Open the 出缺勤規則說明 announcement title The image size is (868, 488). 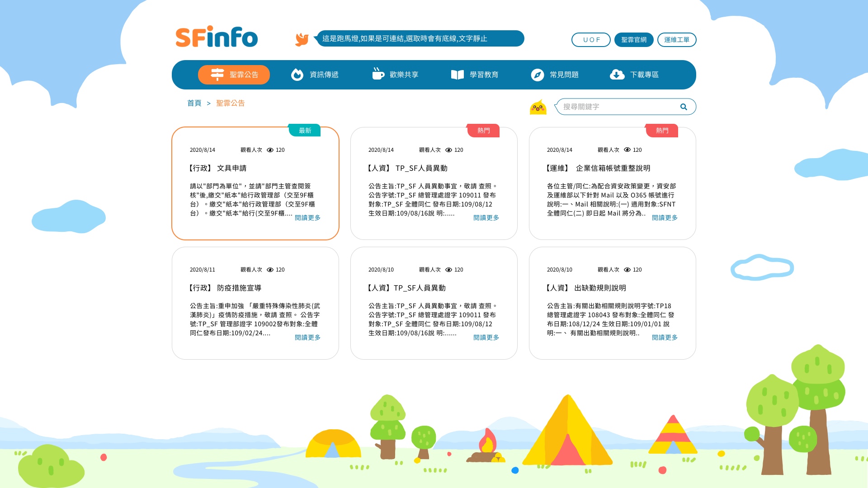[599, 288]
